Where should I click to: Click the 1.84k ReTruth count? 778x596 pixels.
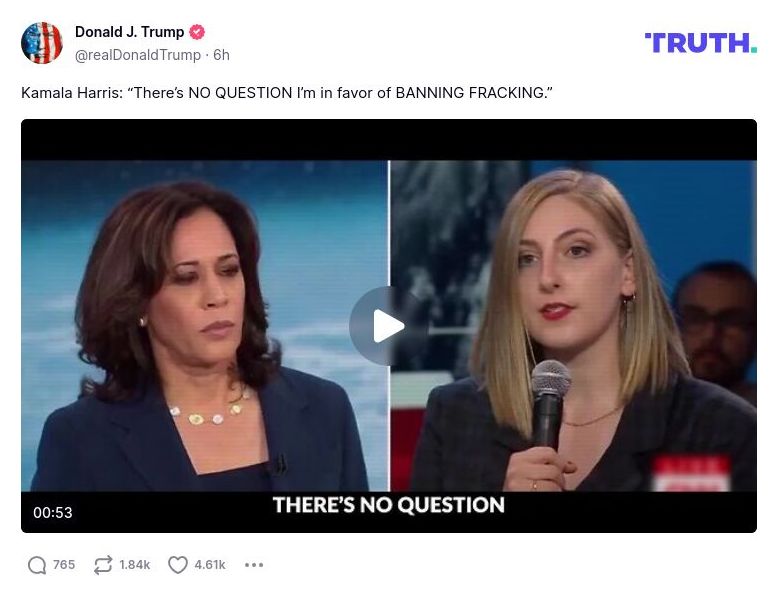pyautogui.click(x=134, y=565)
